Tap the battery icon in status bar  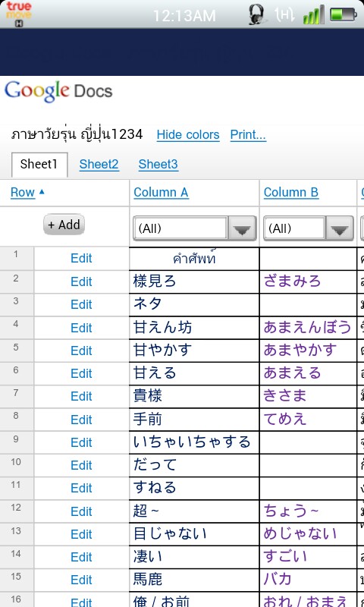(343, 14)
